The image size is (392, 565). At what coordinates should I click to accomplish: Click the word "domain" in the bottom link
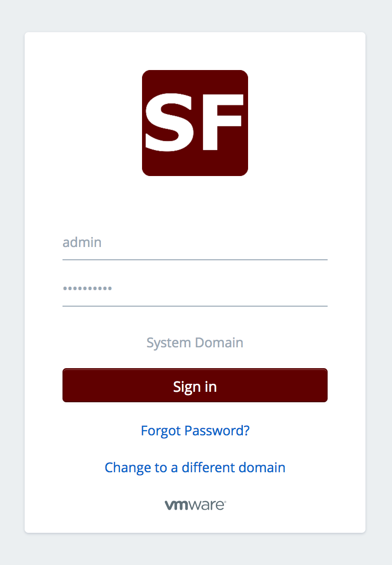[261, 468]
